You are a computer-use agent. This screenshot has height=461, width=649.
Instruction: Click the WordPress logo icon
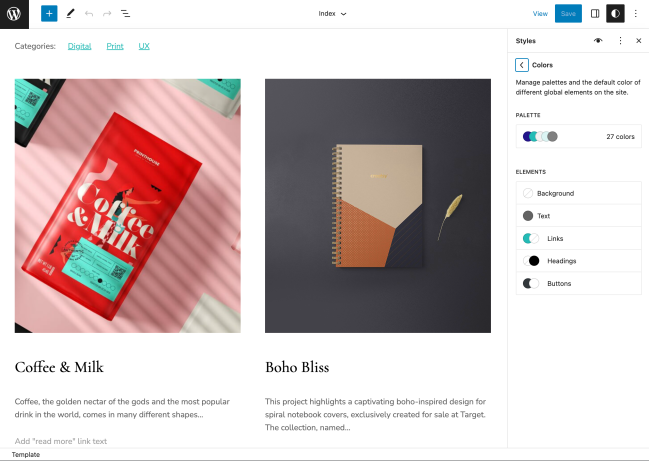tap(14, 14)
